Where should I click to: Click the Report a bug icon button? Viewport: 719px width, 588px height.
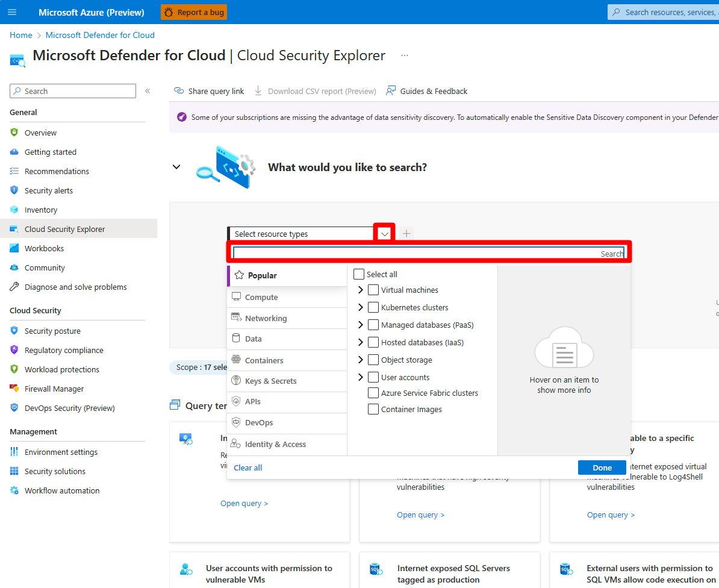coord(168,12)
